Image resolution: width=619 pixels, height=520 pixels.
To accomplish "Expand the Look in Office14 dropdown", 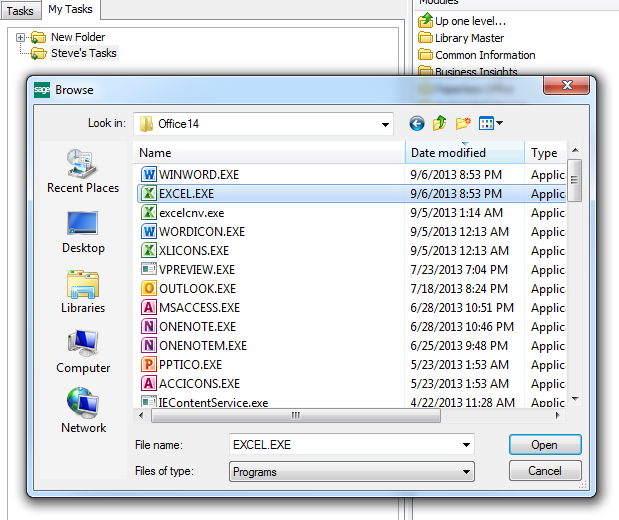I will point(385,124).
